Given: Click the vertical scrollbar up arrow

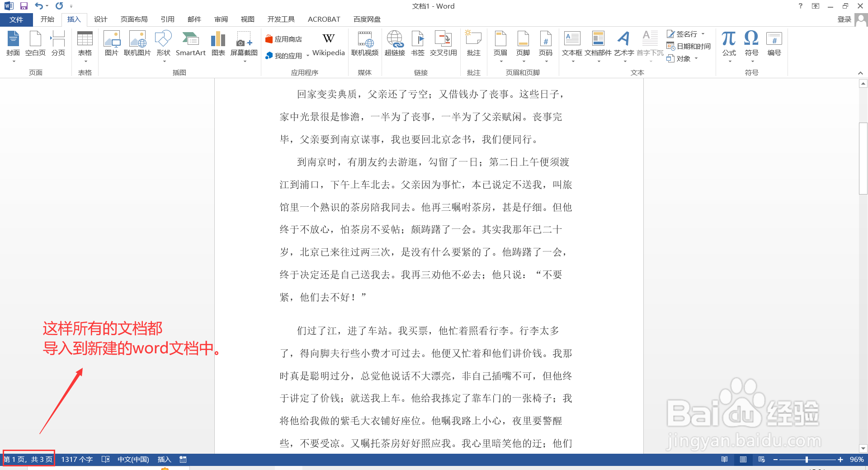Looking at the screenshot, I should click(x=863, y=83).
